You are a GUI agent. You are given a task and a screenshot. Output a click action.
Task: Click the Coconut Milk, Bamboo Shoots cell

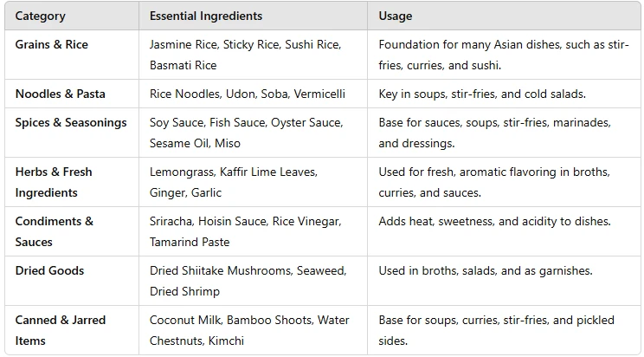tap(253, 330)
